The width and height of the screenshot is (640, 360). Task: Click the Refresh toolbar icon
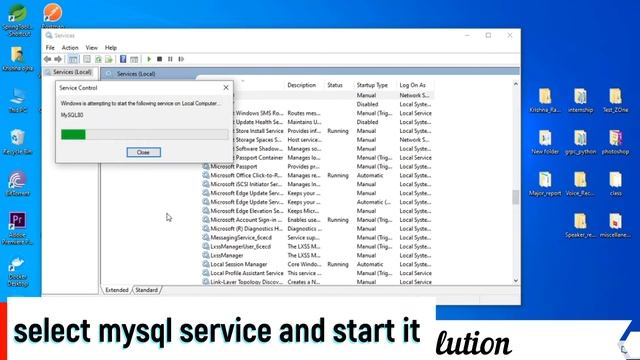coord(98,59)
